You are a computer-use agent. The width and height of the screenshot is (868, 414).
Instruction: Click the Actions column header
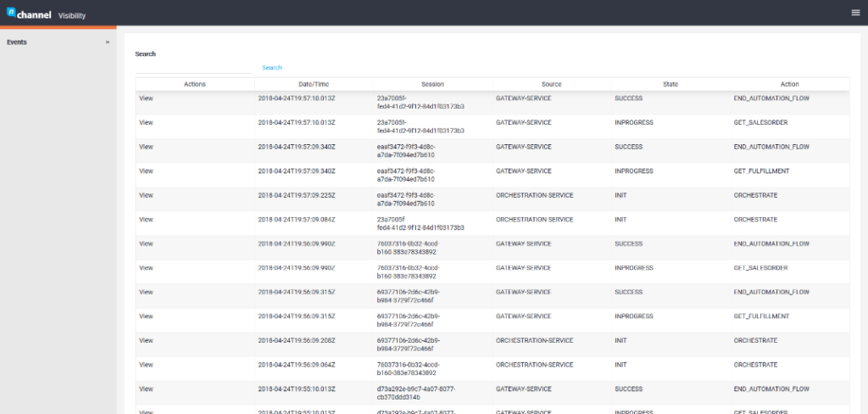[x=194, y=84]
